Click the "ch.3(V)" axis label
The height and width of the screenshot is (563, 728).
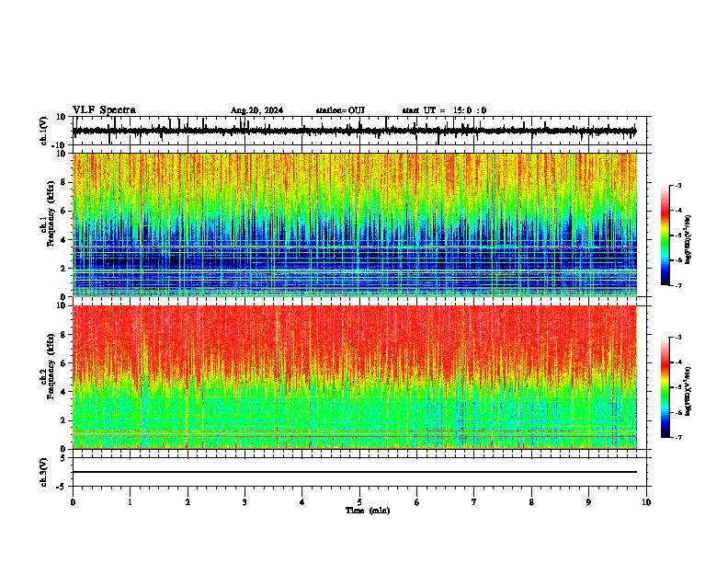44,472
